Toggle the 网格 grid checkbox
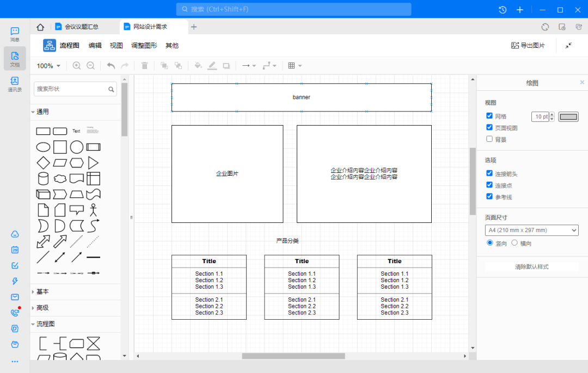The height and width of the screenshot is (373, 588). pyautogui.click(x=489, y=116)
